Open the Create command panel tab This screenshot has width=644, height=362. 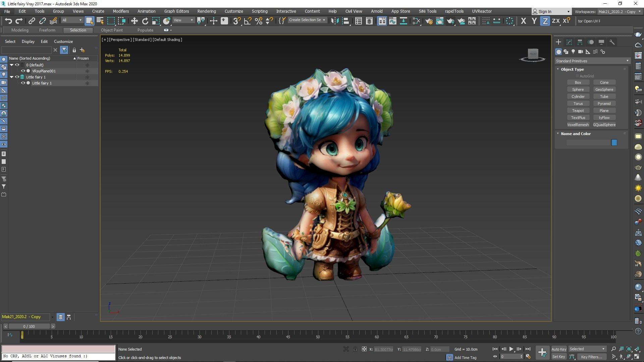558,42
